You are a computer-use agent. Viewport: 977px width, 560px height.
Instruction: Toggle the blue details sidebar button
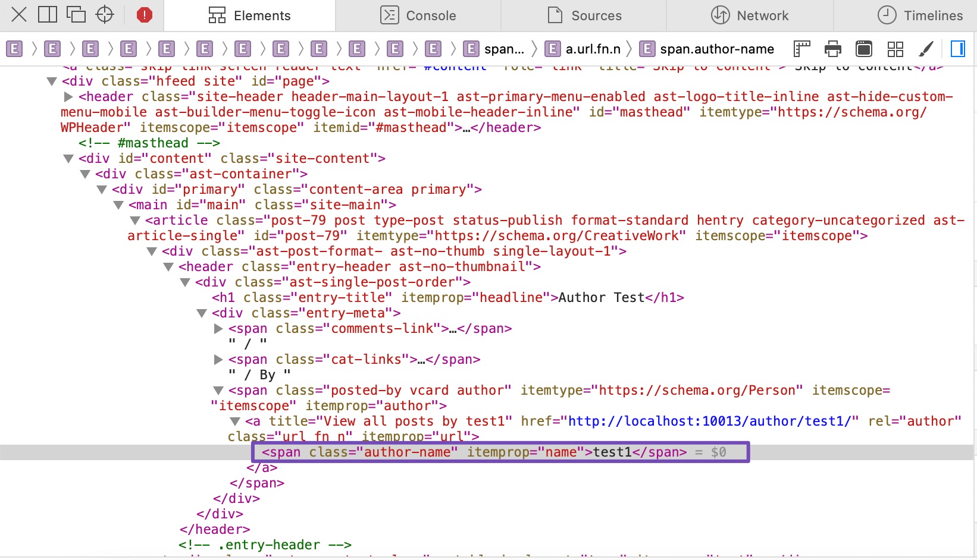(957, 49)
